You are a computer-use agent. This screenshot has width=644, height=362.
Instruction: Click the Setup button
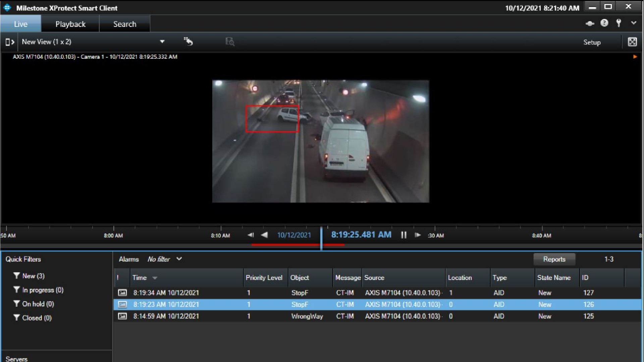click(592, 42)
